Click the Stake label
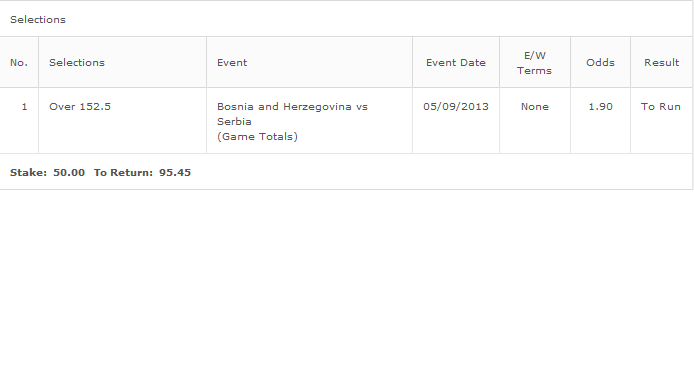Viewport: 694px width, 372px height. pos(28,172)
